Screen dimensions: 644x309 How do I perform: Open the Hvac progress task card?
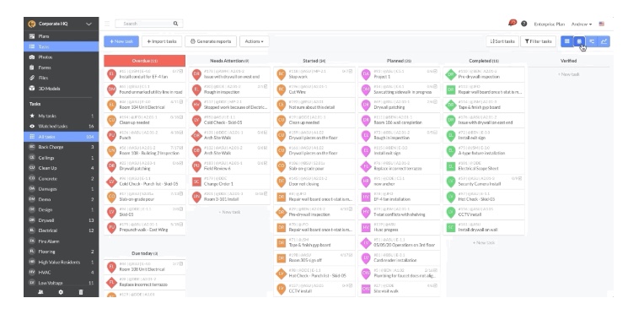pos(399,228)
